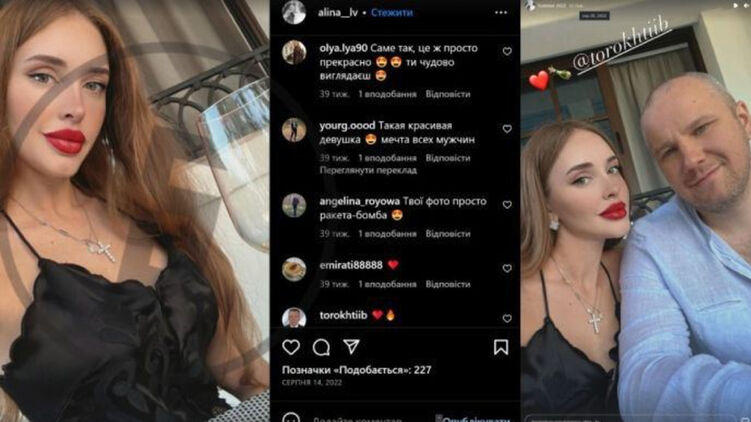Open alina__lv profile picture
This screenshot has height=422, width=751.
pos(294,12)
